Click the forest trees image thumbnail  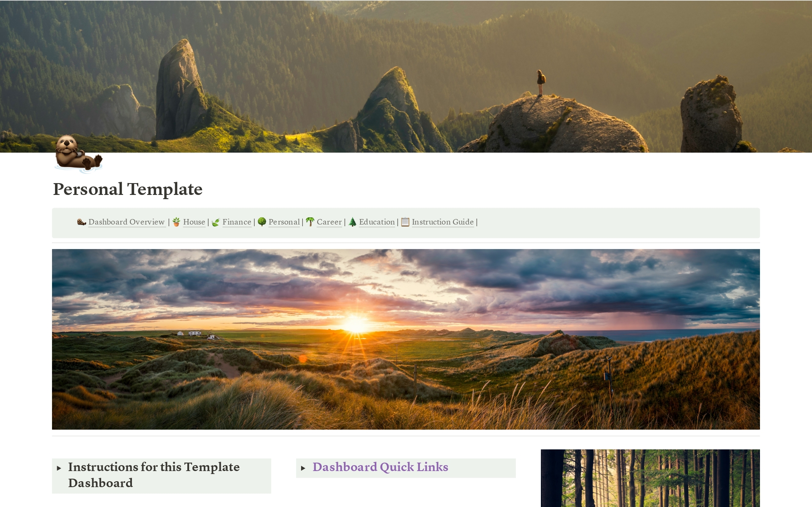point(650,478)
